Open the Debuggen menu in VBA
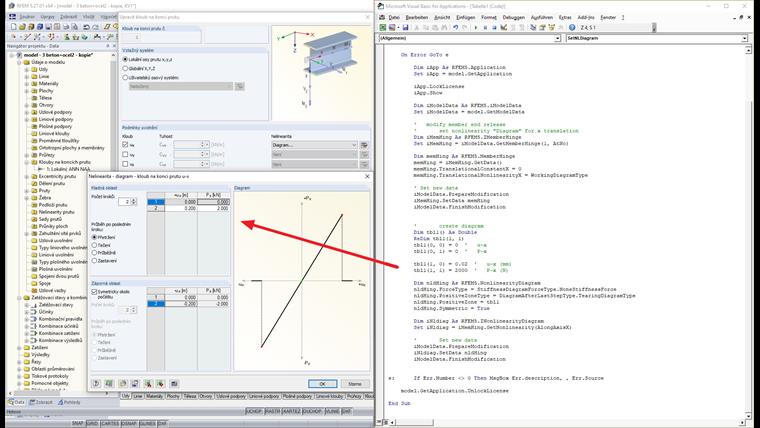Viewport: 760px width, 428px height. click(514, 17)
